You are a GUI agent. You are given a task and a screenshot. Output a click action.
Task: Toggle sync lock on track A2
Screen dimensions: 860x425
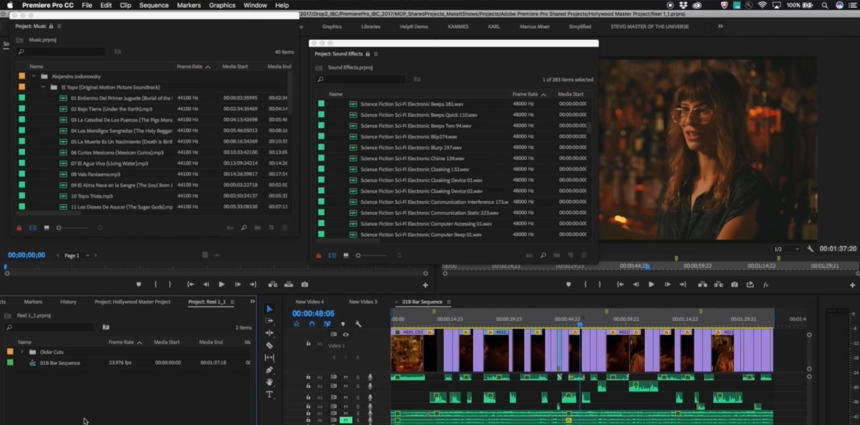coord(333,386)
